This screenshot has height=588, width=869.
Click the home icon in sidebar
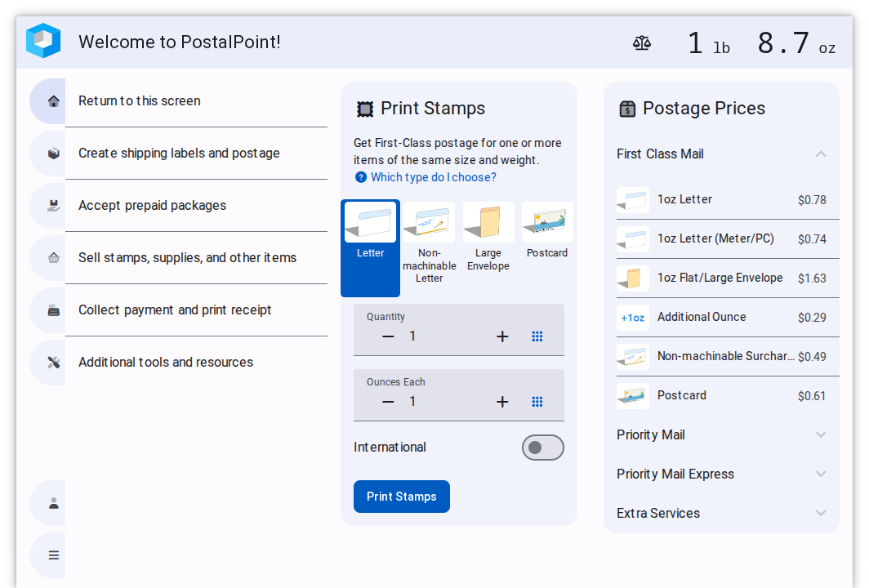coord(54,101)
